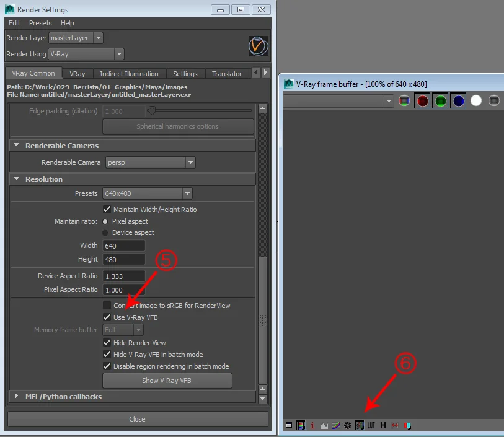
Task: Select the Pixel aspect radio button
Action: click(x=105, y=221)
